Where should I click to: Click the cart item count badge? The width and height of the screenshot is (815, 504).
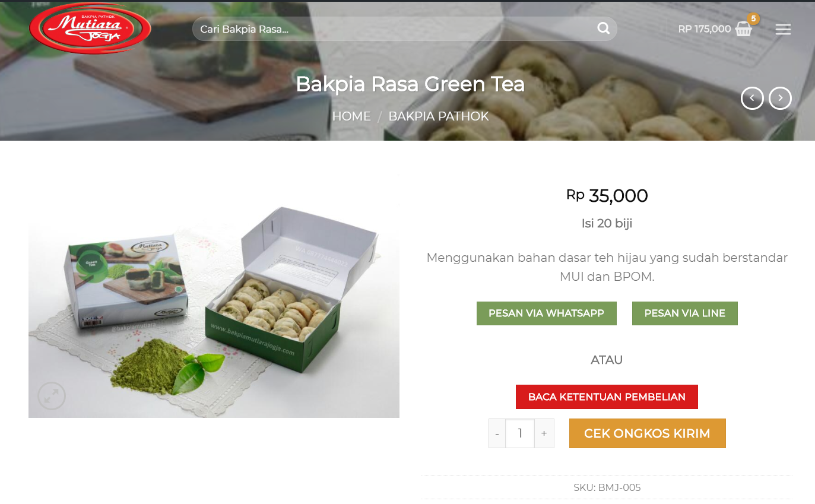pyautogui.click(x=753, y=18)
